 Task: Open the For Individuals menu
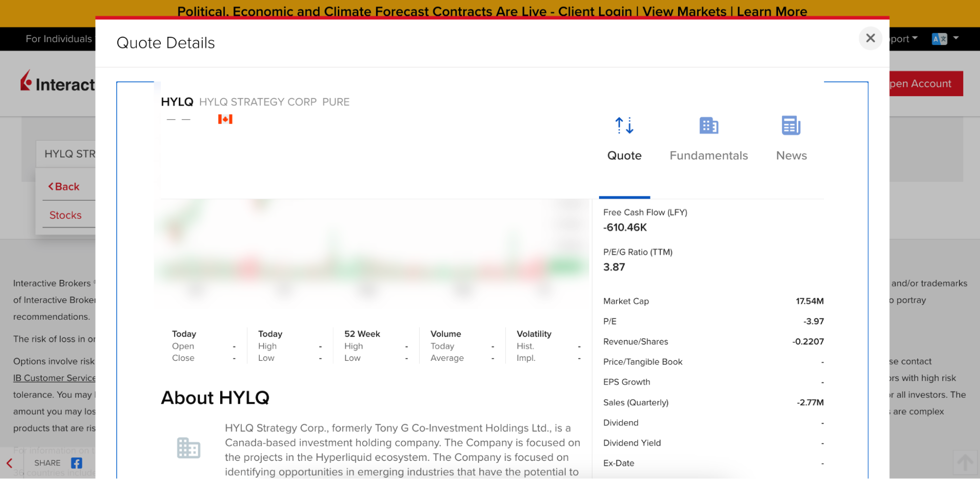pos(59,39)
